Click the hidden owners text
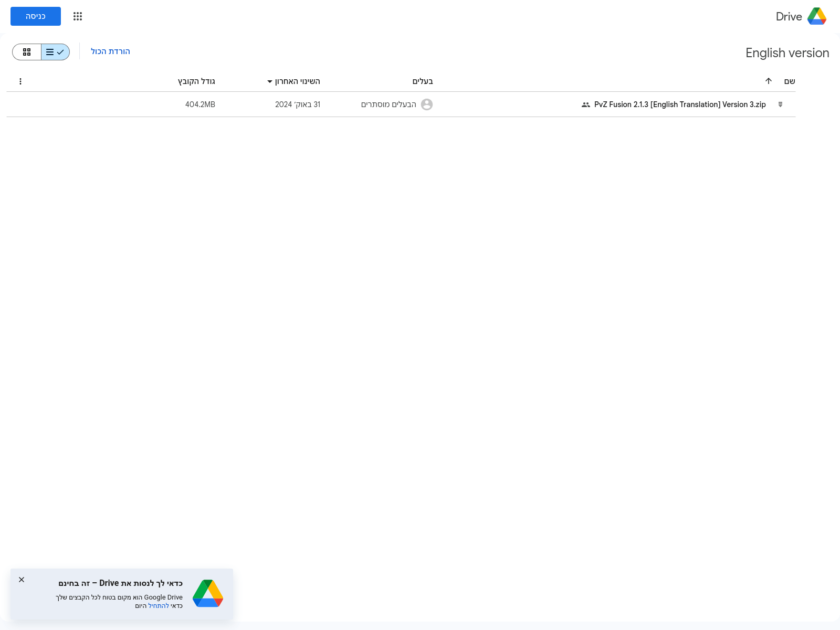The width and height of the screenshot is (840, 630). pos(388,104)
